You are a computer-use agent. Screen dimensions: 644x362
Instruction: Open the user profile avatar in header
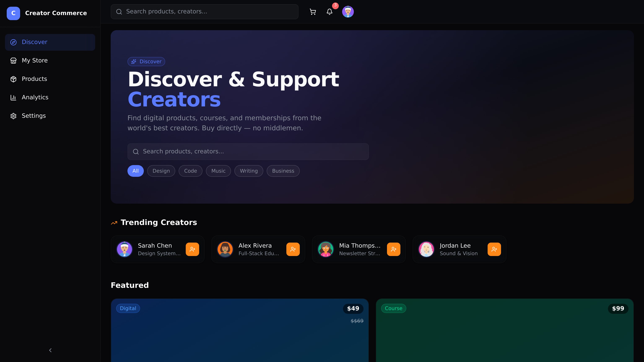tap(348, 12)
